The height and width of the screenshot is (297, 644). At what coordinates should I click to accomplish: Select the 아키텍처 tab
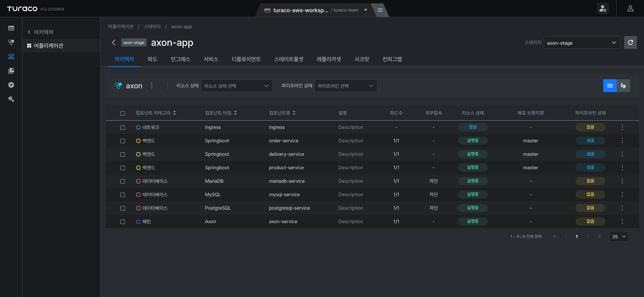click(124, 59)
